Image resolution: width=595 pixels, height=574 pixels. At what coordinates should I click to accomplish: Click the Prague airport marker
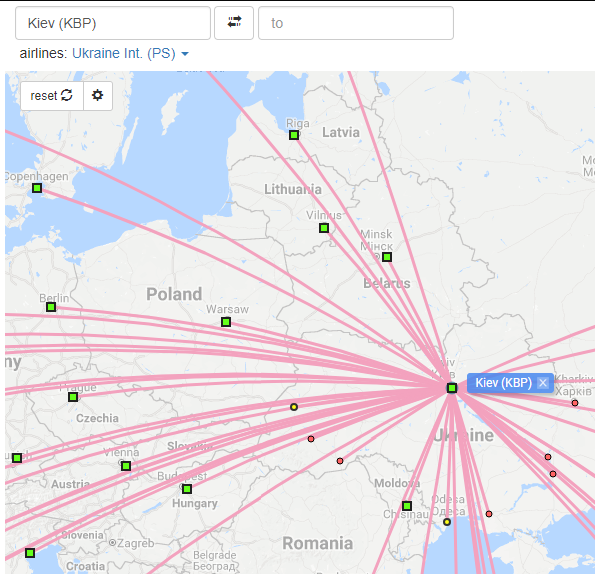tap(73, 397)
